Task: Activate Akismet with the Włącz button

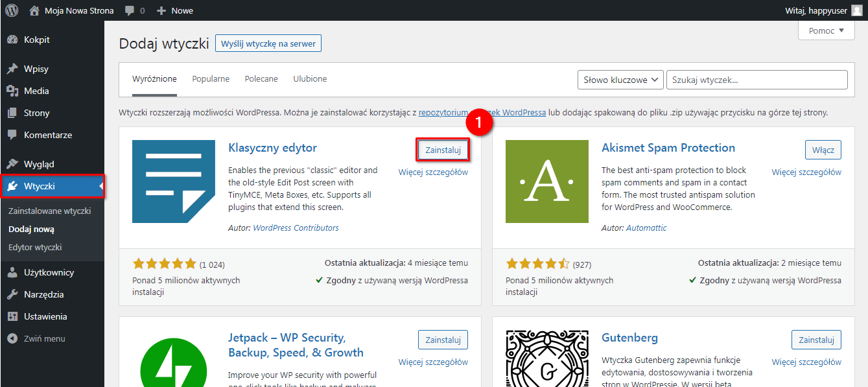Action: 823,150
